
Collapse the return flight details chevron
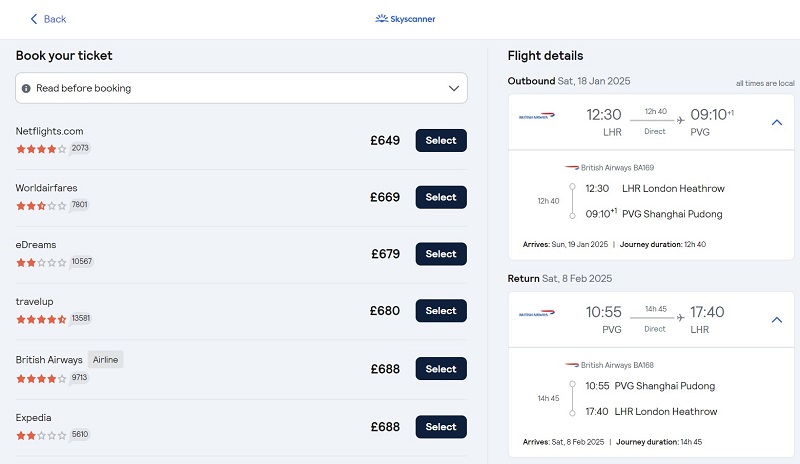pyautogui.click(x=777, y=320)
